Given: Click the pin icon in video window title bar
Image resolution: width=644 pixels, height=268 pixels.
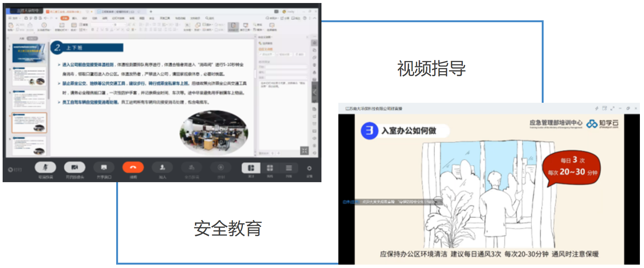Looking at the screenshot, I should tap(597, 108).
